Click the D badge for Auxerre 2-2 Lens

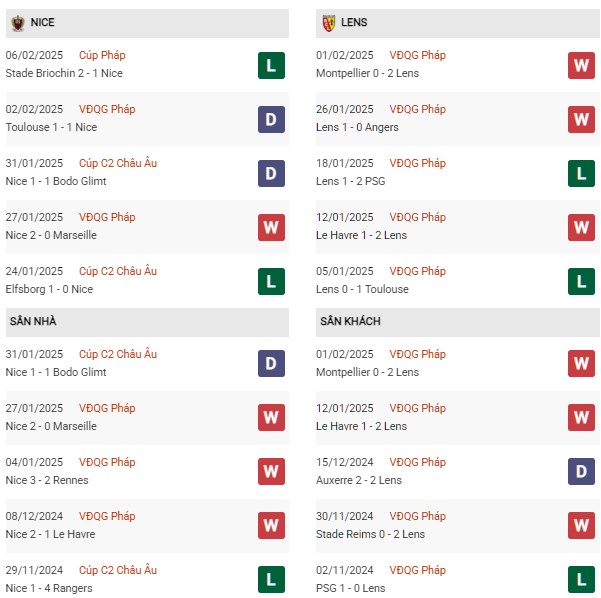pos(581,472)
